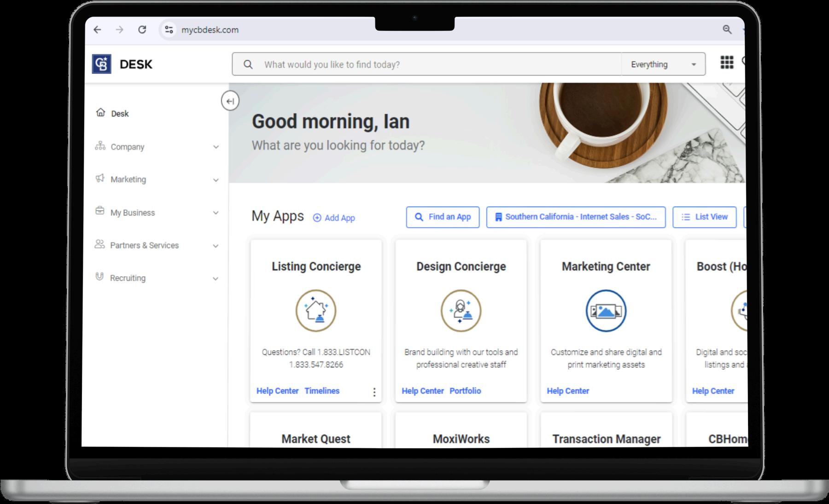The image size is (829, 504).
Task: Click the Partners & Services people icon
Action: pyautogui.click(x=99, y=244)
